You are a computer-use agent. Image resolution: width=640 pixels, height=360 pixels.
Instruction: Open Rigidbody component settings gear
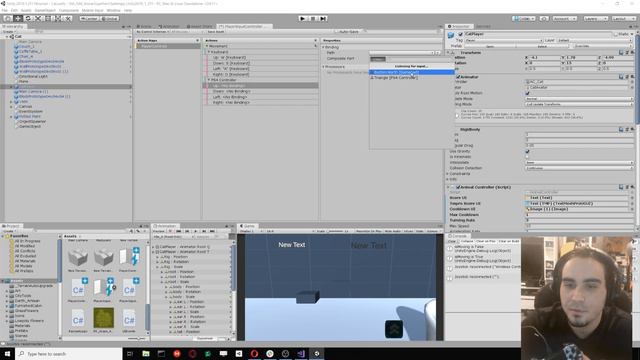pos(632,129)
